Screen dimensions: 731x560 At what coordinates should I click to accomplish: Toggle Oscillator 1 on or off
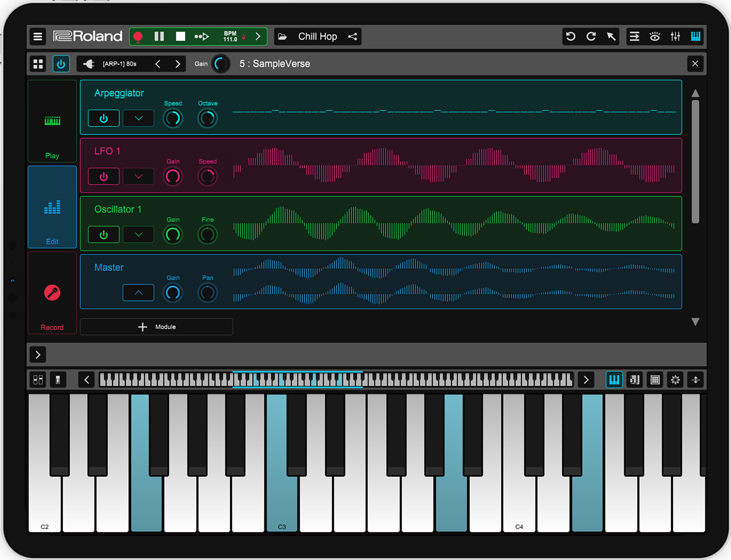point(103,234)
